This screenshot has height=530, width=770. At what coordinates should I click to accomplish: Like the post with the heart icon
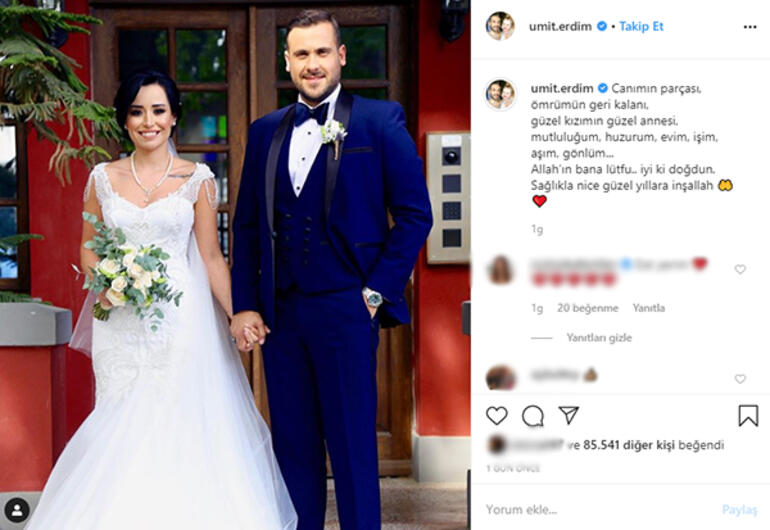496,416
